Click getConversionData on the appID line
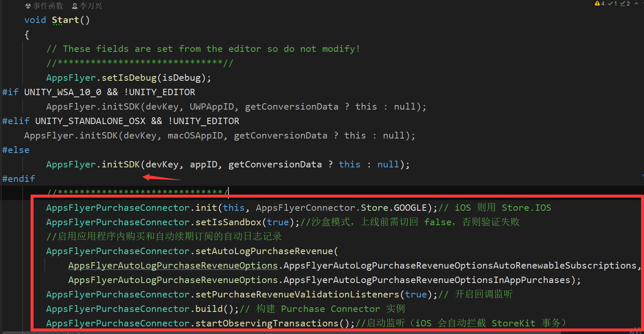 pos(275,164)
